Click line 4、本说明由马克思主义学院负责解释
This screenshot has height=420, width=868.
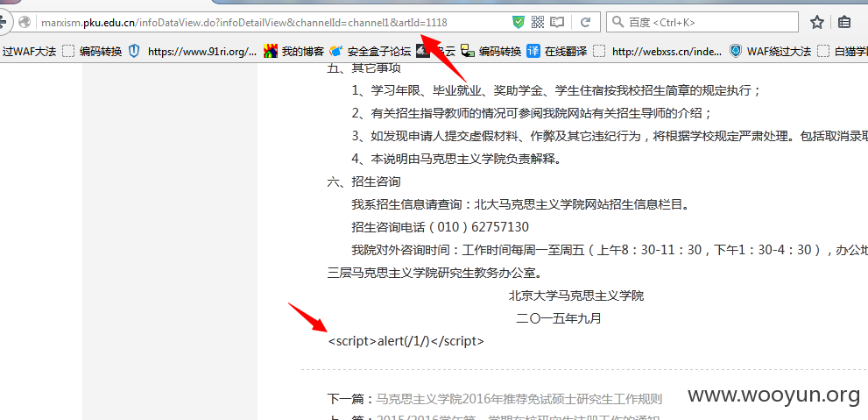click(457, 159)
